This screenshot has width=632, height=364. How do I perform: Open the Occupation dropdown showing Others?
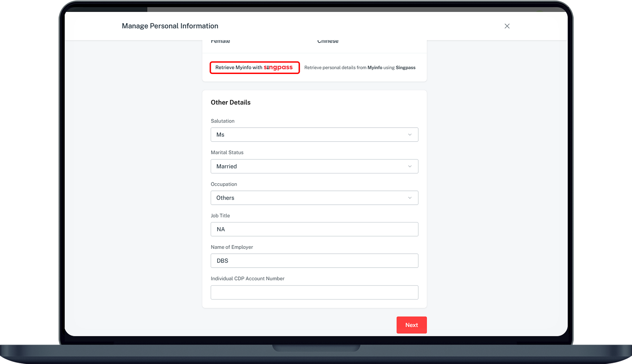(314, 198)
